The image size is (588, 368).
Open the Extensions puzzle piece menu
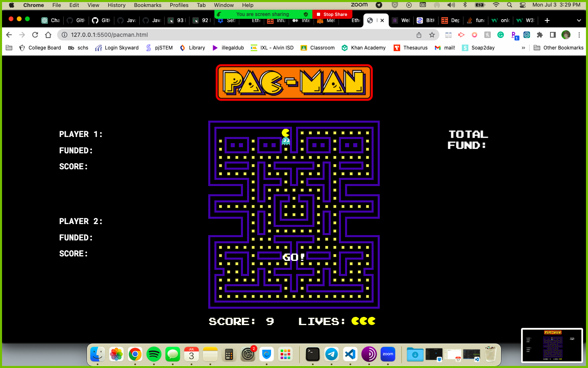540,35
